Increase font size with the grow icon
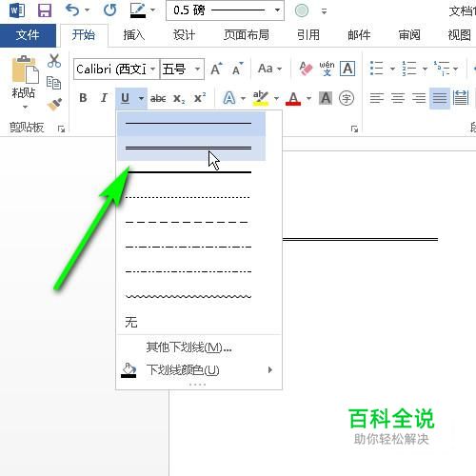 (x=217, y=69)
